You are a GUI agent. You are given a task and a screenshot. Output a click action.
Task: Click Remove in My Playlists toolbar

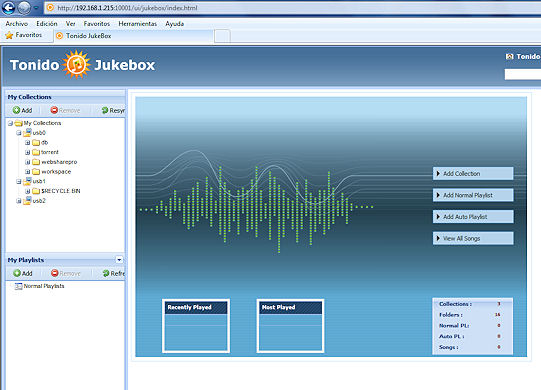66,273
